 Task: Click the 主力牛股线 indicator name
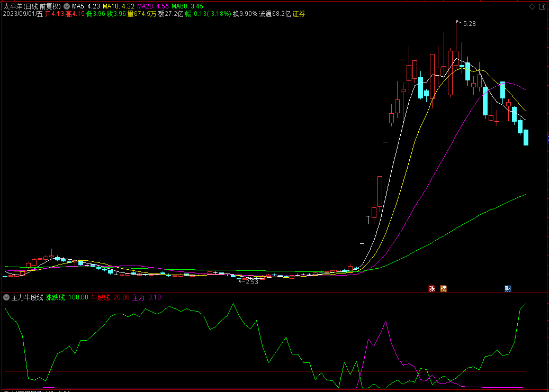point(28,297)
